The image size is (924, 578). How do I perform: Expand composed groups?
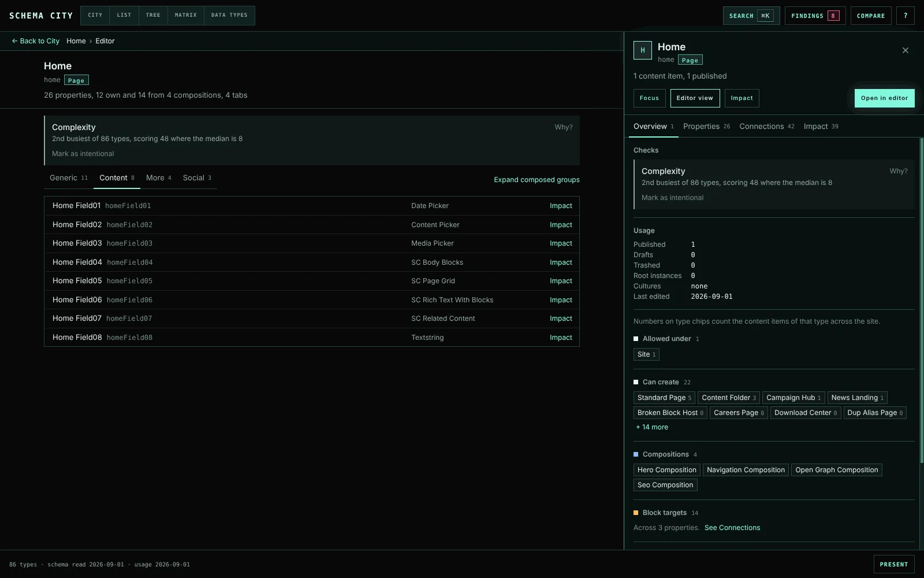click(536, 180)
